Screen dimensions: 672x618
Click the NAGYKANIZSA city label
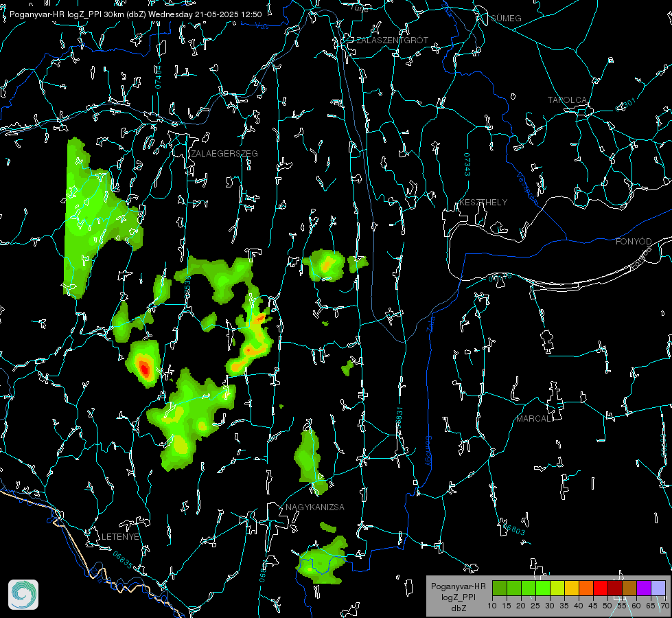315,507
